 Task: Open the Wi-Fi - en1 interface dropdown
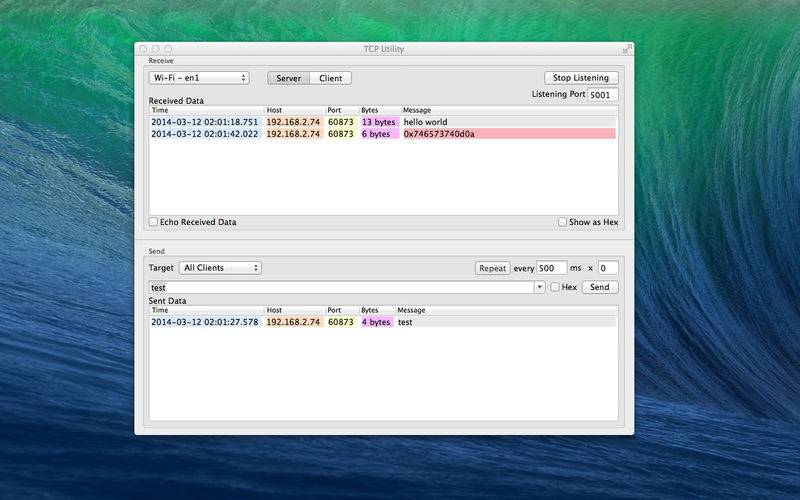click(199, 78)
